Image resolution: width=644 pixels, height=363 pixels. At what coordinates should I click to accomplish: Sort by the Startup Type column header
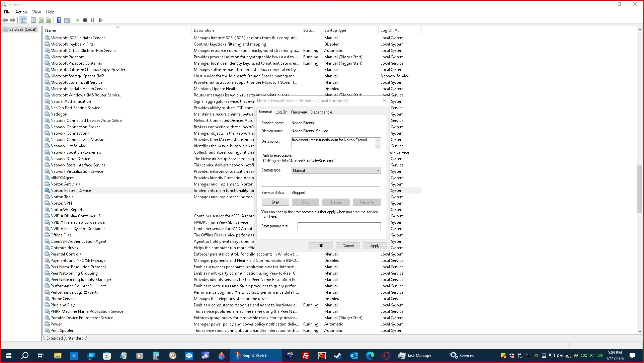tap(350, 30)
